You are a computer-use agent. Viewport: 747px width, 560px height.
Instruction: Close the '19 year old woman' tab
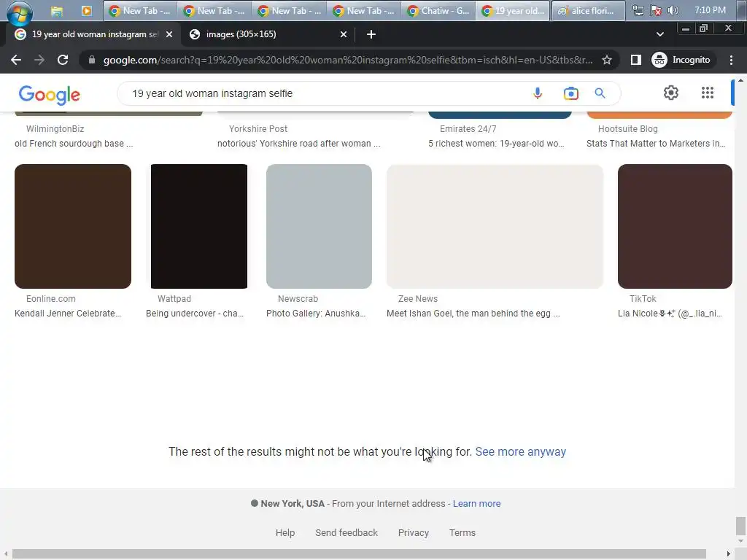[169, 34]
